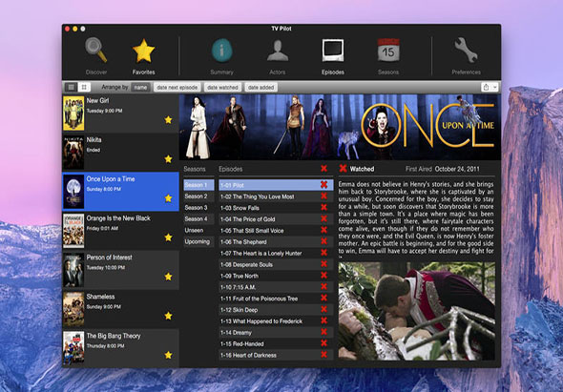Toggle watched mark for 1-13 What Happened to Frederick
Viewport: 563px width, 392px height.
tap(323, 320)
